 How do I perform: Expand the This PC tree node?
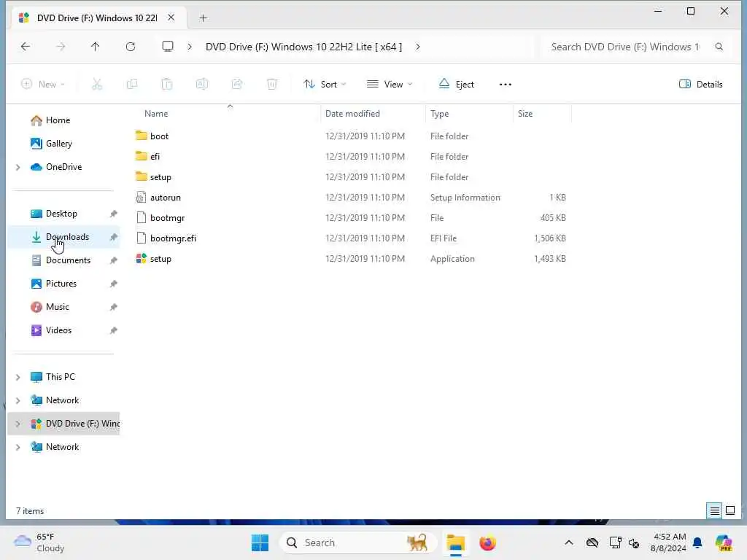(x=18, y=377)
